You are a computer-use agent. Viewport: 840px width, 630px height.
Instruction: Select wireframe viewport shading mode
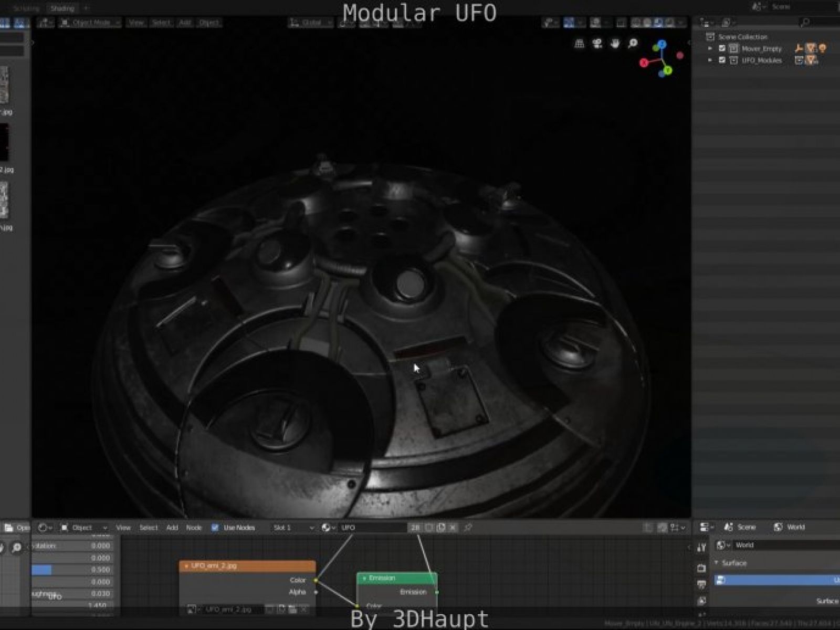pos(636,23)
